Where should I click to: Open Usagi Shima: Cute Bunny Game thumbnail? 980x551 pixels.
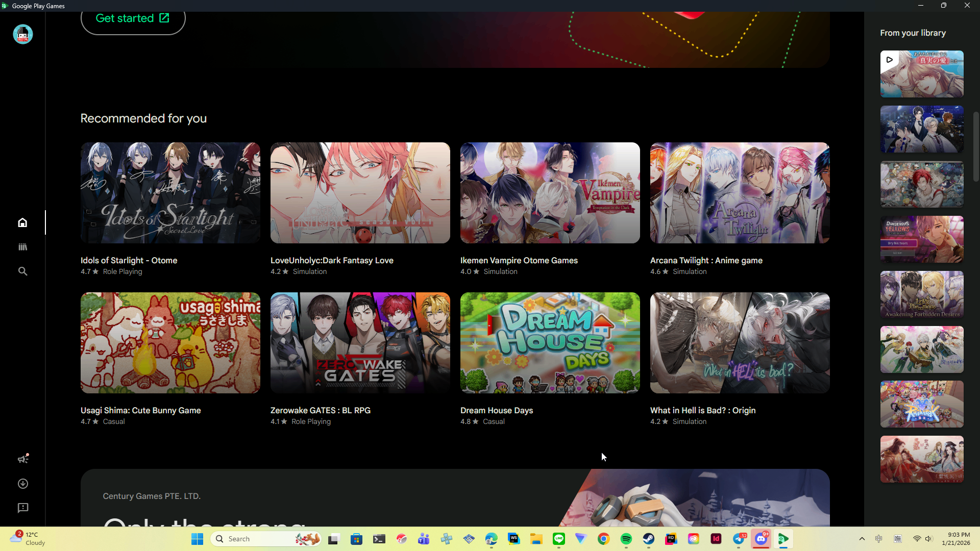(x=170, y=343)
